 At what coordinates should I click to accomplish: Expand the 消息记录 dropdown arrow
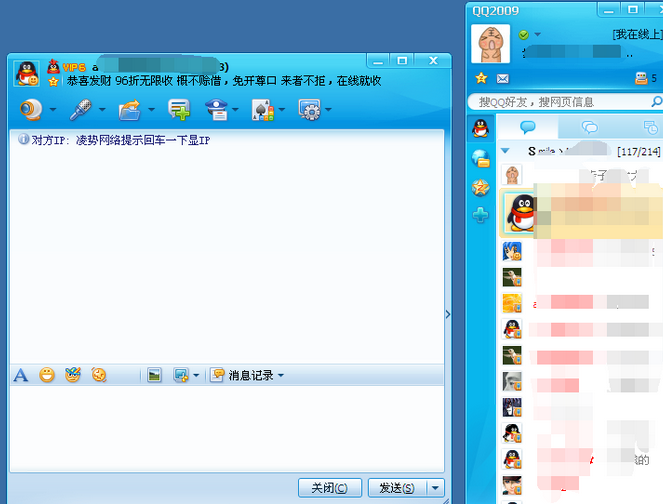click(281, 375)
